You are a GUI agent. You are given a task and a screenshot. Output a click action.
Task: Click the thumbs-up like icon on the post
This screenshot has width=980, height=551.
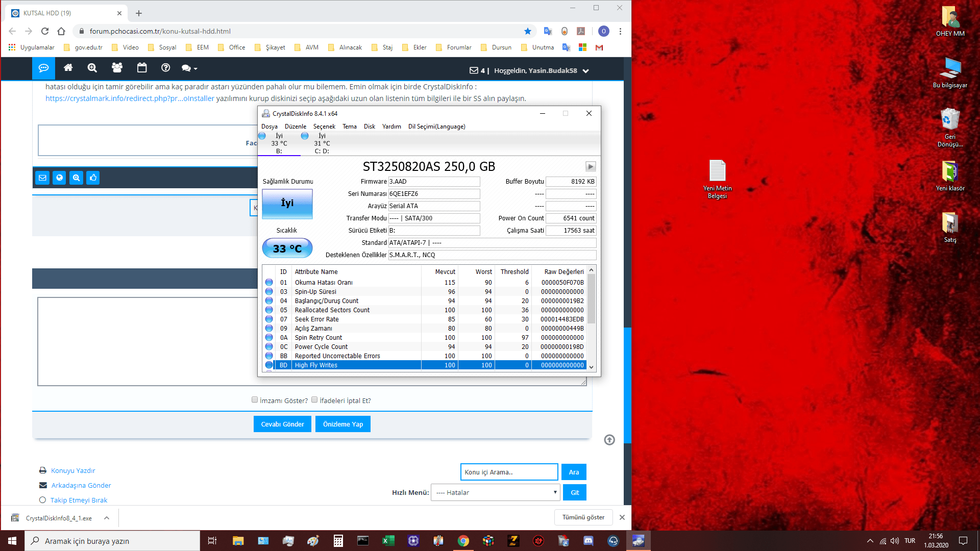[93, 178]
